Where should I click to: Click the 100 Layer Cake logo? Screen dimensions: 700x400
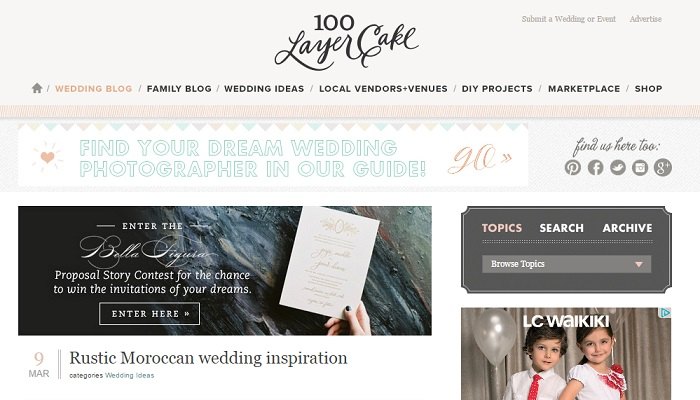point(346,42)
